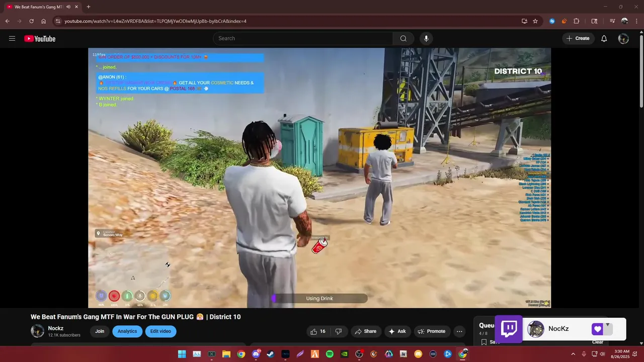Open media controls in the toolbar

[612, 21]
